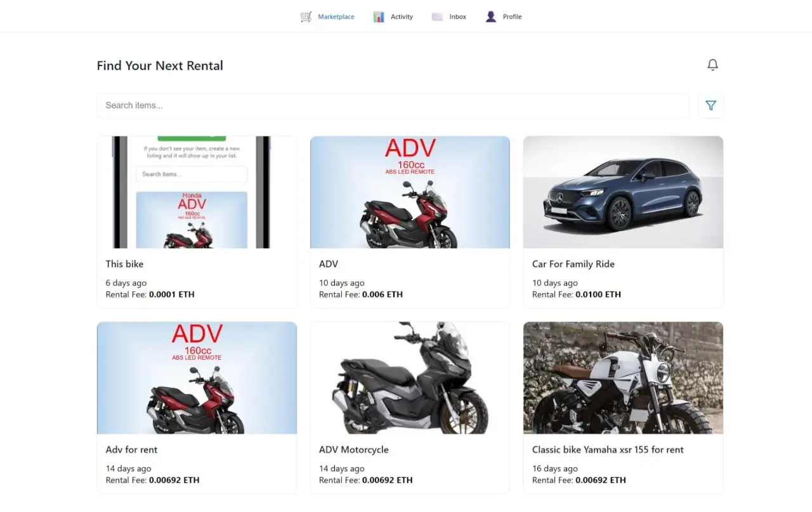
Task: Go to the Inbox tab
Action: (x=457, y=17)
